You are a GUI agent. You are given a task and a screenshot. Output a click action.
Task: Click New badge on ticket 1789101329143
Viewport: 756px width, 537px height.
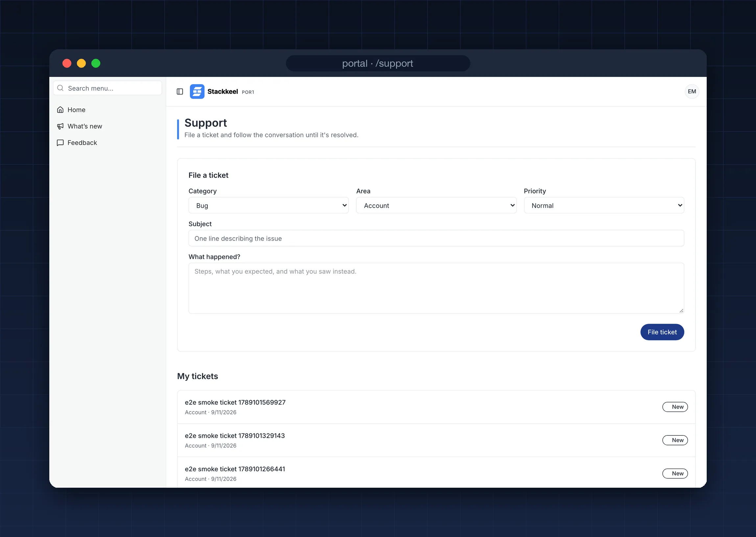675,440
